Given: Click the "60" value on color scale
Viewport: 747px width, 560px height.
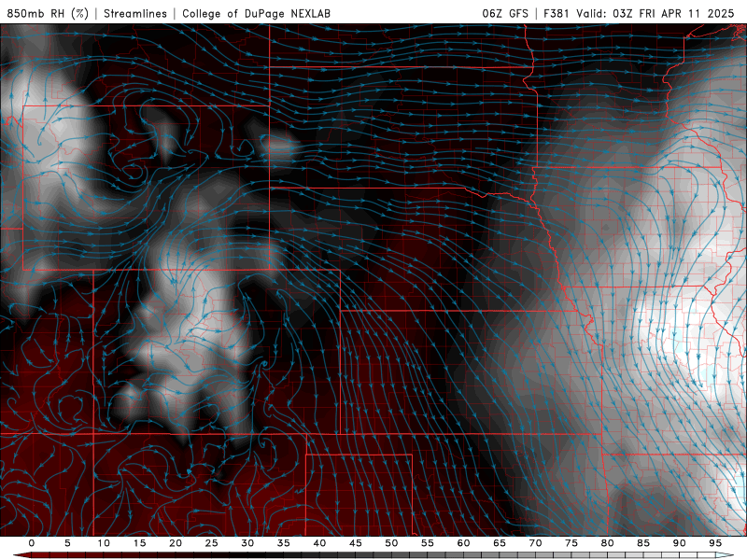Looking at the screenshot, I should click(463, 543).
